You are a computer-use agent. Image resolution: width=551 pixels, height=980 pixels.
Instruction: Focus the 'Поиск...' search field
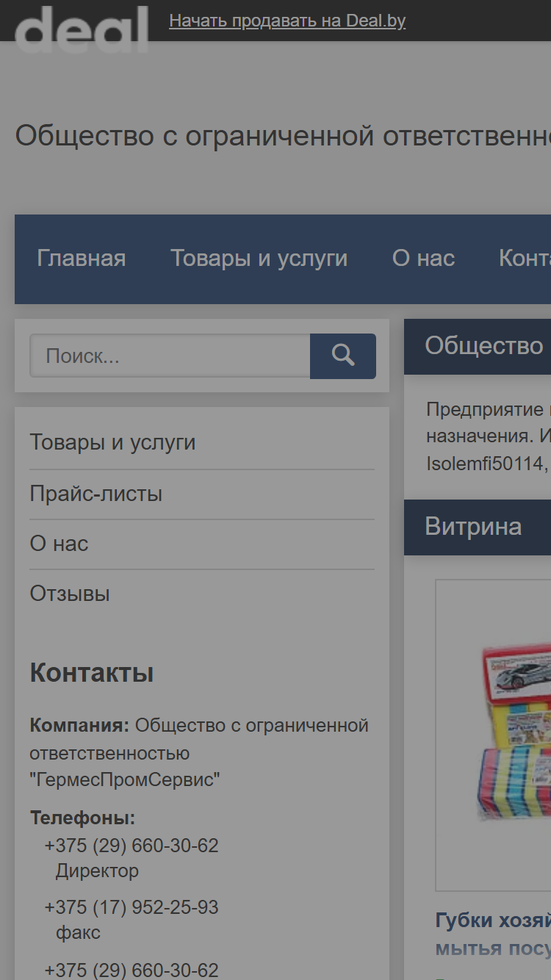pyautogui.click(x=170, y=356)
